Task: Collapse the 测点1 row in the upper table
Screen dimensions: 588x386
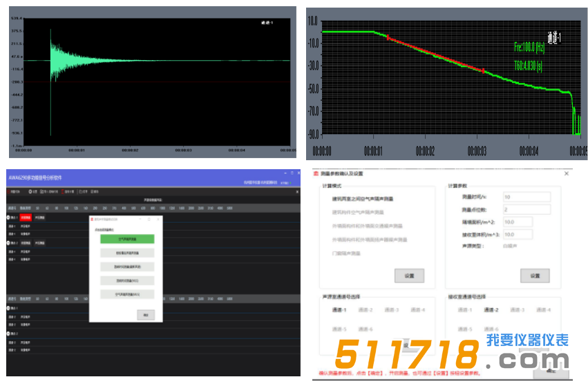Action: point(10,218)
